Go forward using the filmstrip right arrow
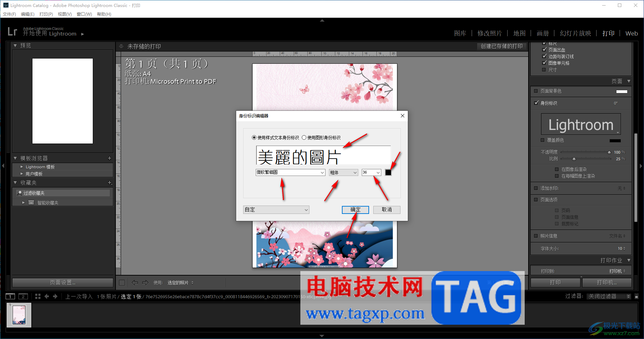This screenshot has width=644, height=339. coord(55,296)
